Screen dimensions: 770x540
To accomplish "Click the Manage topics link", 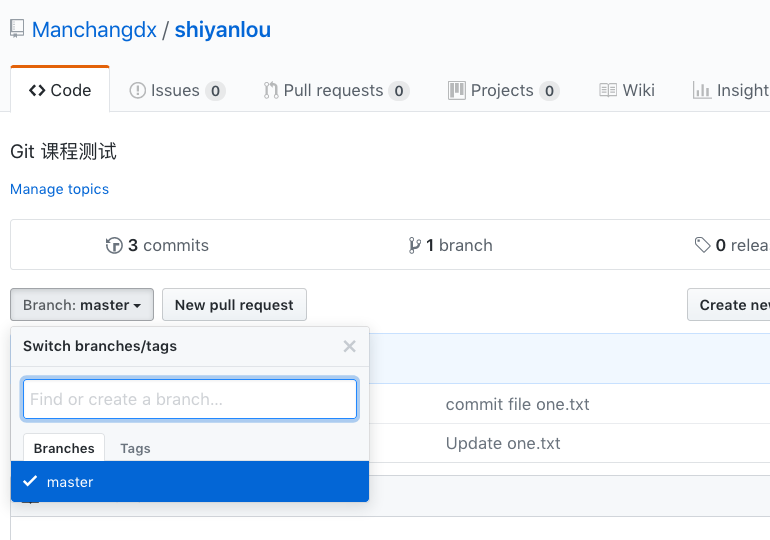I will (59, 189).
